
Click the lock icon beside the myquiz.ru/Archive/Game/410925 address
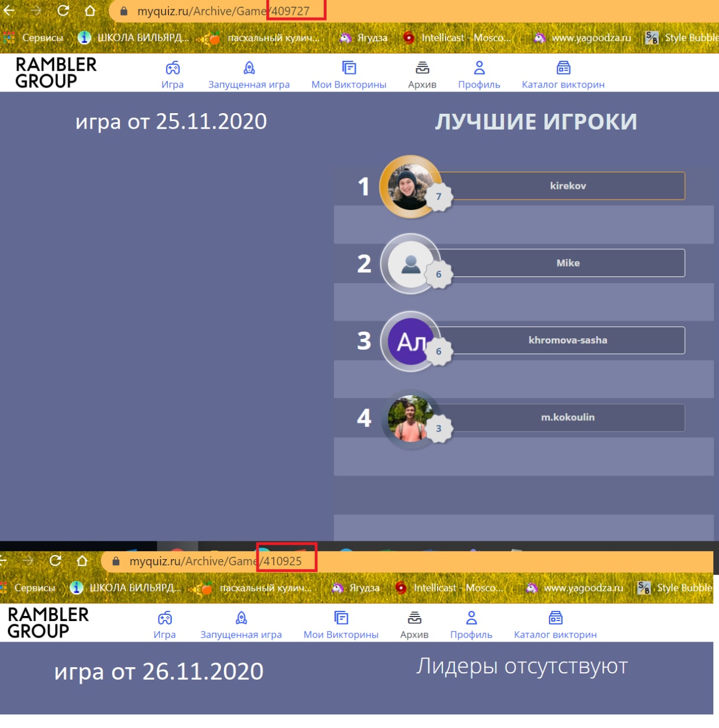(115, 562)
